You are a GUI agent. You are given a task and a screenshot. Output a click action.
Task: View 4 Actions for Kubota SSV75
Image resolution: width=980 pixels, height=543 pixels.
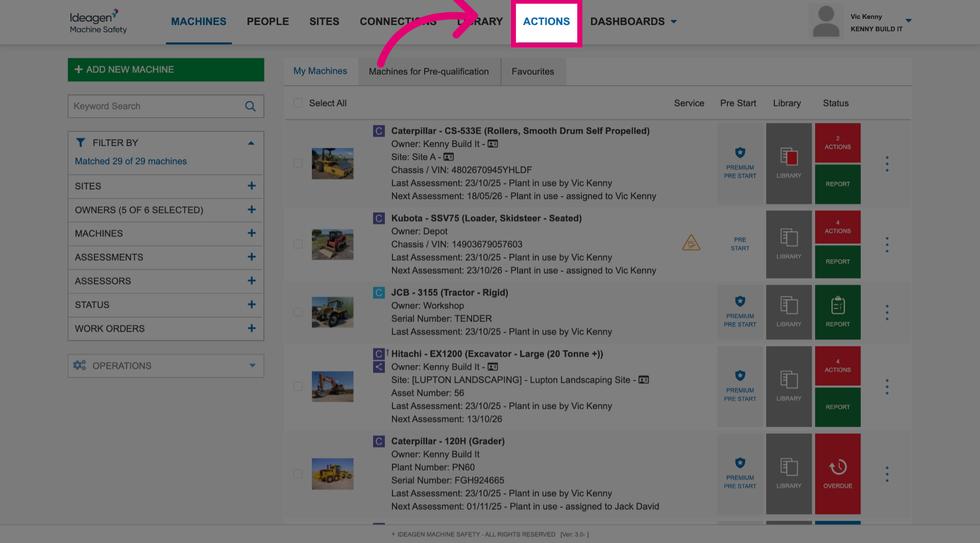coord(838,227)
